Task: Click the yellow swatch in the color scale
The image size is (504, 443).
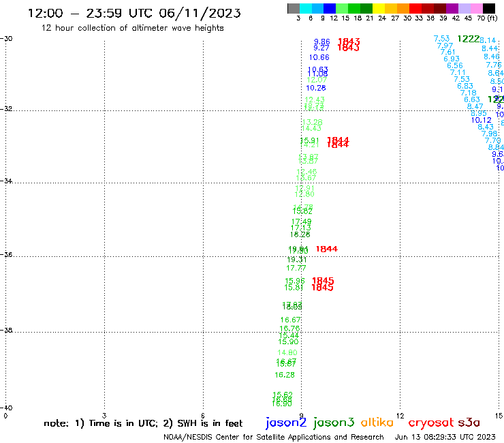Action: pyautogui.click(x=379, y=8)
